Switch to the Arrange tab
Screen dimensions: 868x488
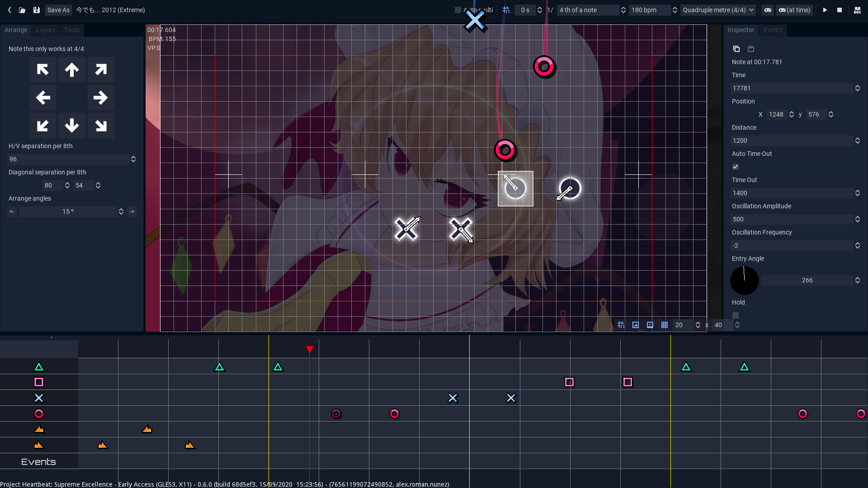tap(16, 30)
